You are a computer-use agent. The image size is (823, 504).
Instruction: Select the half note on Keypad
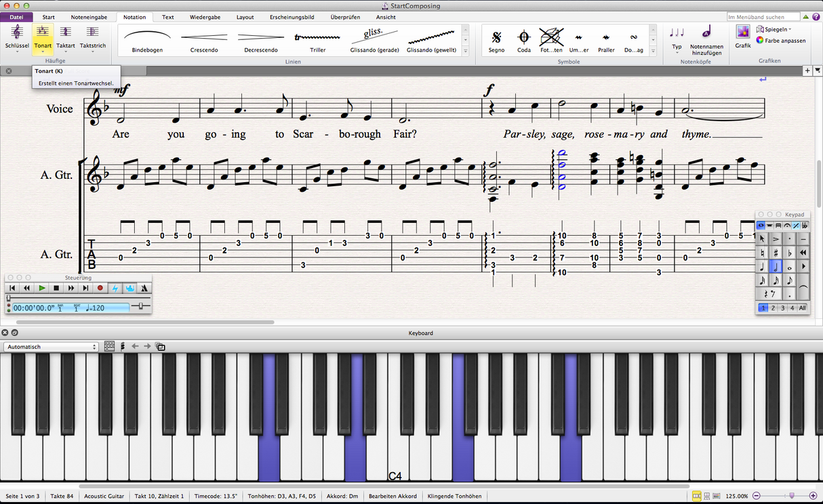(x=776, y=267)
